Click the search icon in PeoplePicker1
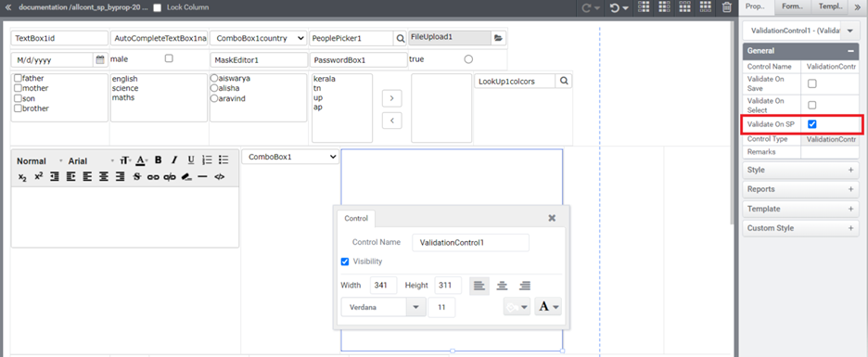Image resolution: width=868 pixels, height=357 pixels. (x=401, y=38)
